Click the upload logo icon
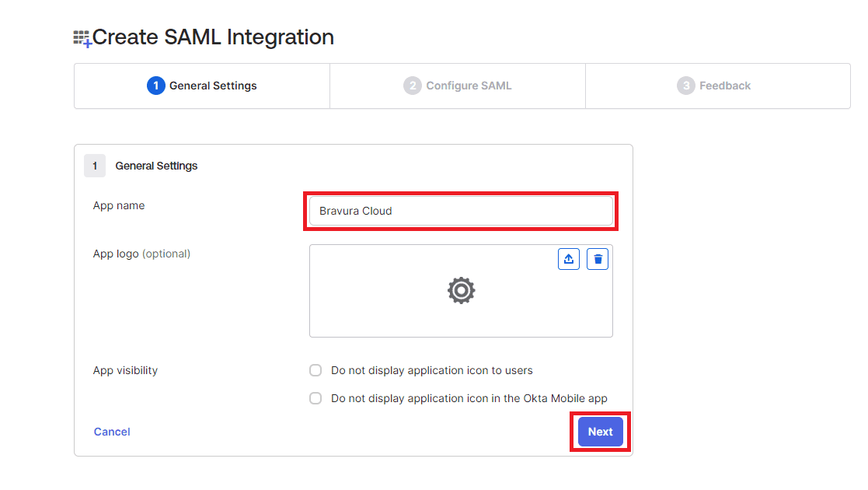868x490 pixels. (x=569, y=259)
